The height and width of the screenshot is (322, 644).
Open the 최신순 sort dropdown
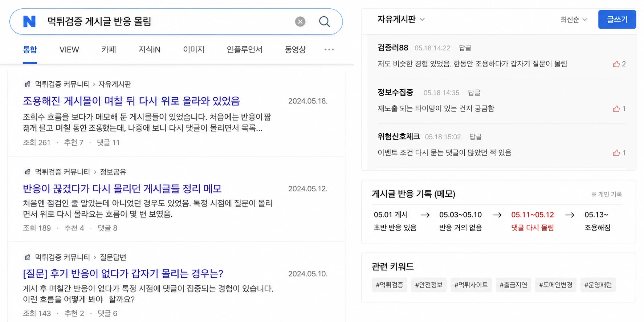pyautogui.click(x=574, y=20)
